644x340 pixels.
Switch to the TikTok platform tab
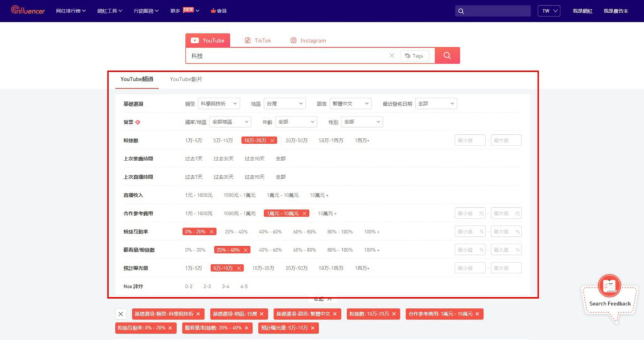tap(257, 40)
